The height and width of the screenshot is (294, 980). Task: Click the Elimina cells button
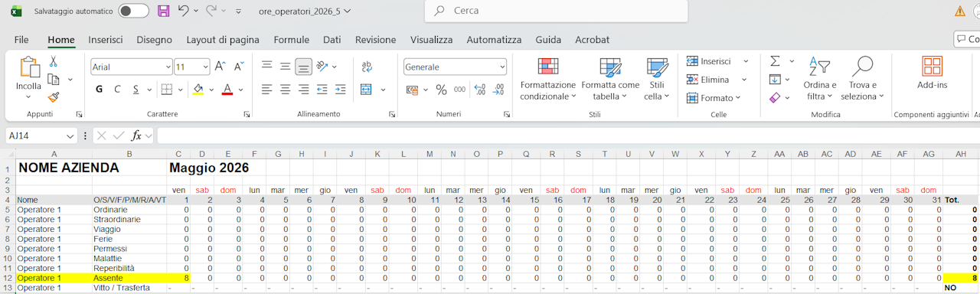708,80
